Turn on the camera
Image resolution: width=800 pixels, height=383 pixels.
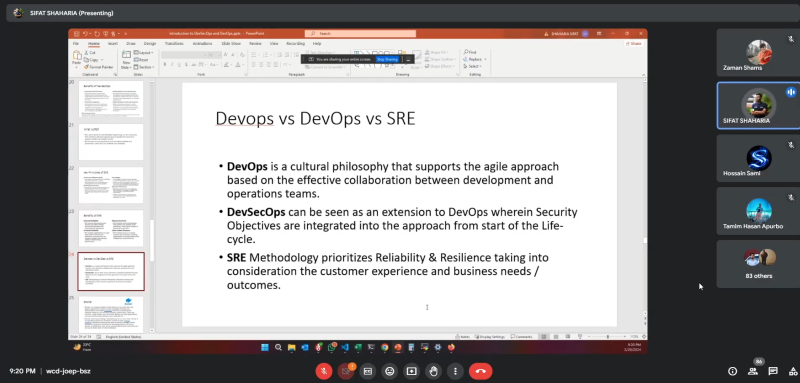(x=345, y=371)
